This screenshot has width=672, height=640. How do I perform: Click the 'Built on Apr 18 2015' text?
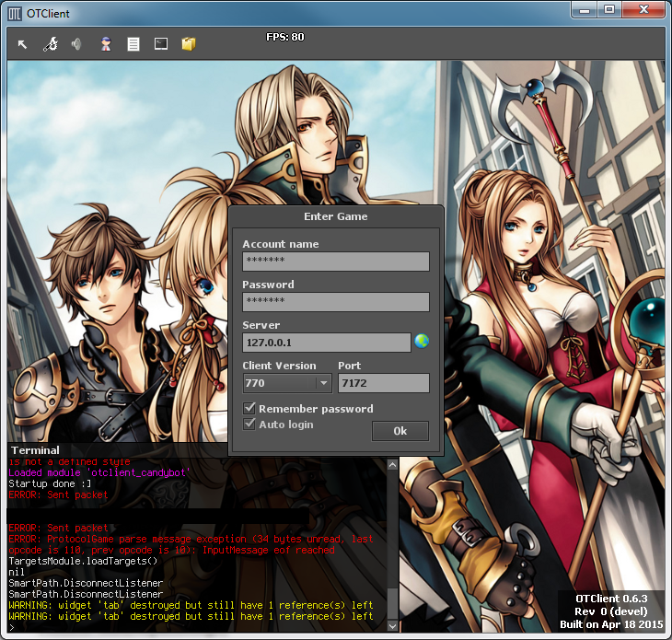[x=611, y=624]
